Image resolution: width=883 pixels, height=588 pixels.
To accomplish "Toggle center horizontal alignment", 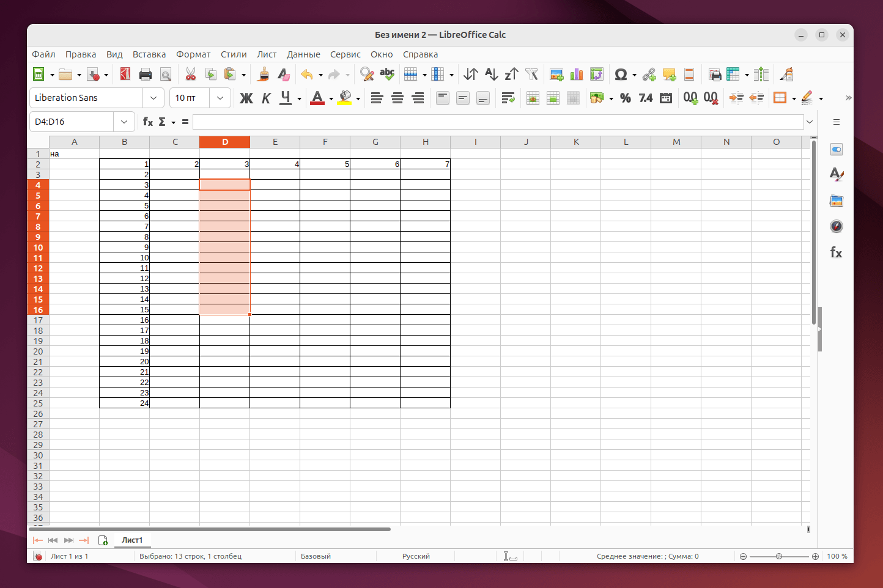I will pyautogui.click(x=397, y=98).
